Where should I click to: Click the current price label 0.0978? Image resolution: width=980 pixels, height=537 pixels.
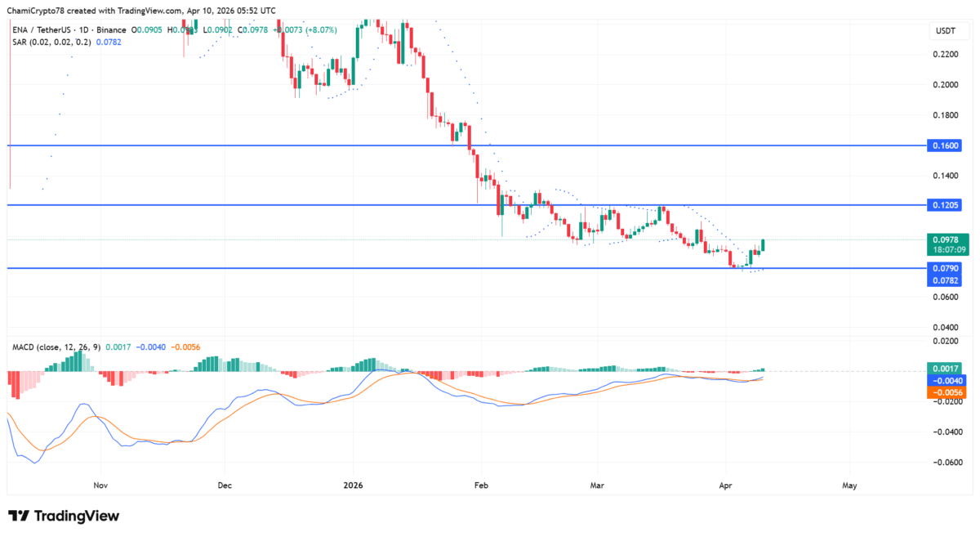tap(947, 239)
